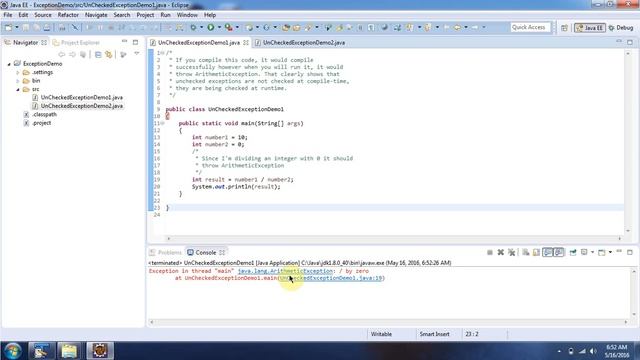Viewport: 640px width, 360px height.
Task: Click Clear Console icon
Action: tap(525, 253)
